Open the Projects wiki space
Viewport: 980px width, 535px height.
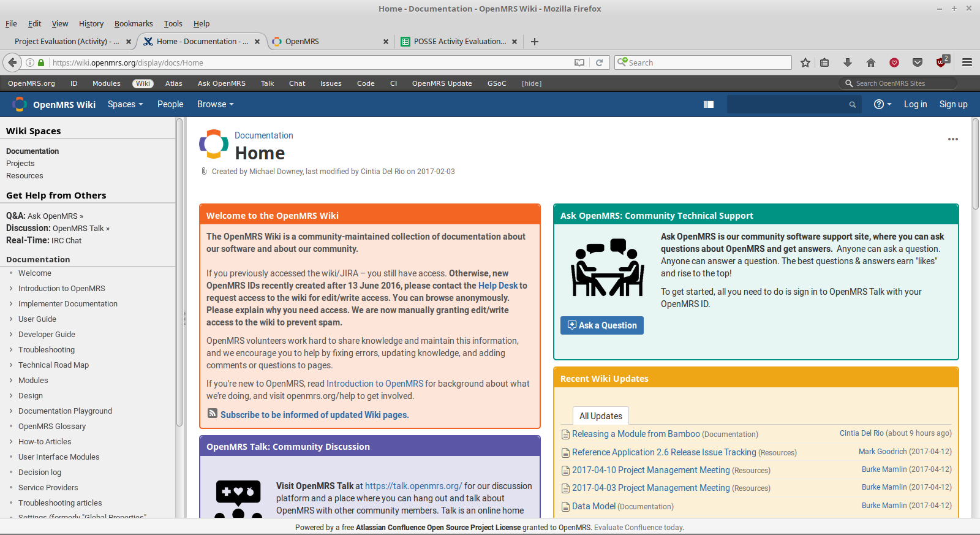pyautogui.click(x=20, y=164)
